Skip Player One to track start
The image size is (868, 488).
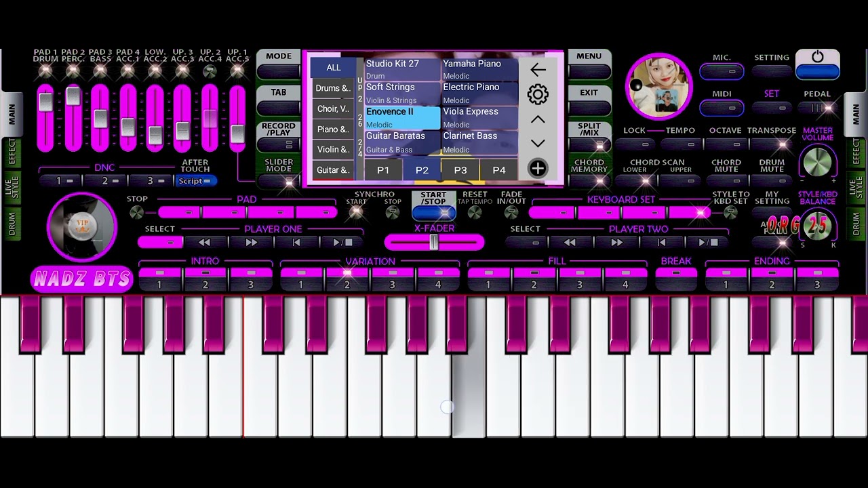[296, 242]
